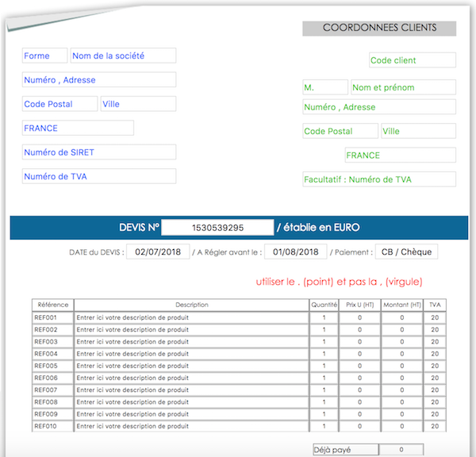The width and height of the screenshot is (476, 457).
Task: Click the COORDONNEES CLIENTS header
Action: (379, 28)
